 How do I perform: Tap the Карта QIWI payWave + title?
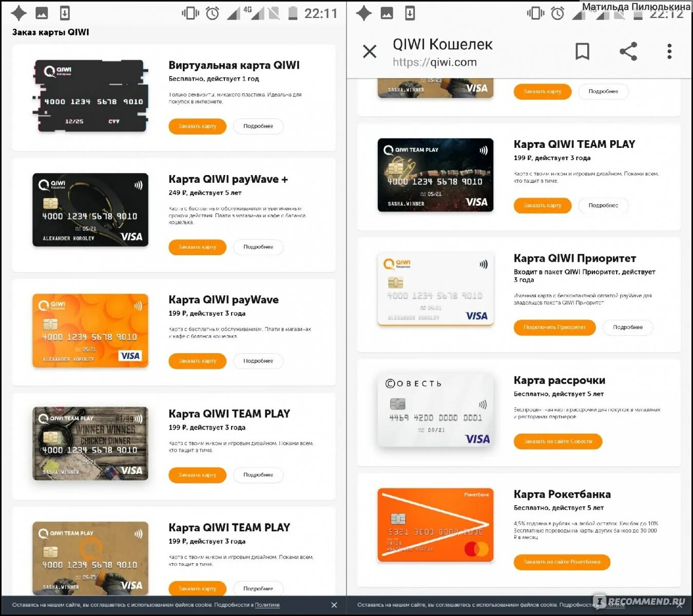pos(228,179)
